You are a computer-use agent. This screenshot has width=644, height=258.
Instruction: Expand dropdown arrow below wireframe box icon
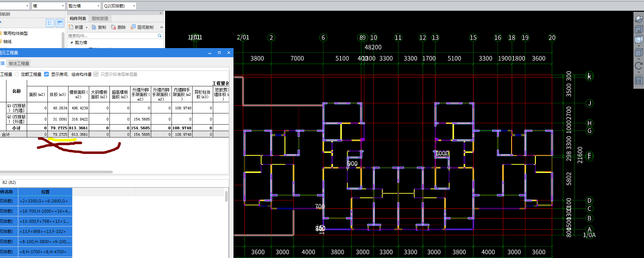[639, 46]
